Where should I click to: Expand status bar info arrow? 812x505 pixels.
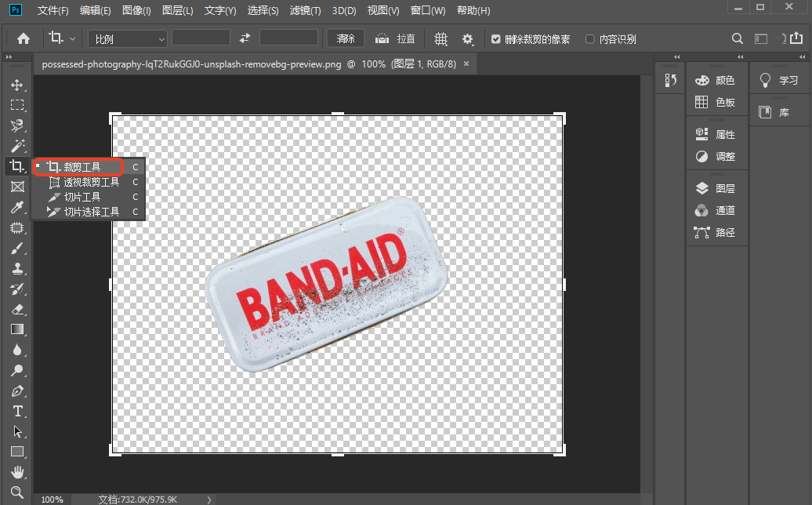[x=209, y=500]
